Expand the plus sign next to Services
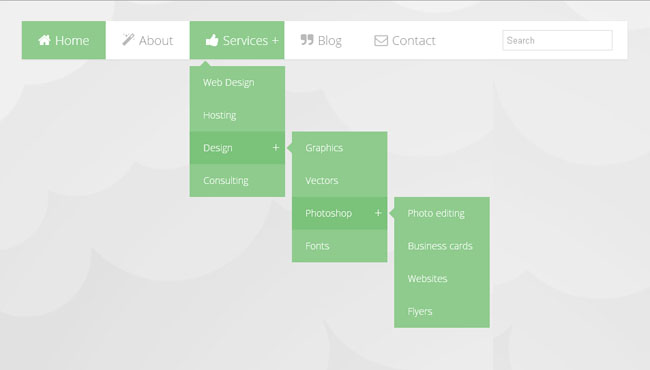650x370 pixels. (275, 41)
